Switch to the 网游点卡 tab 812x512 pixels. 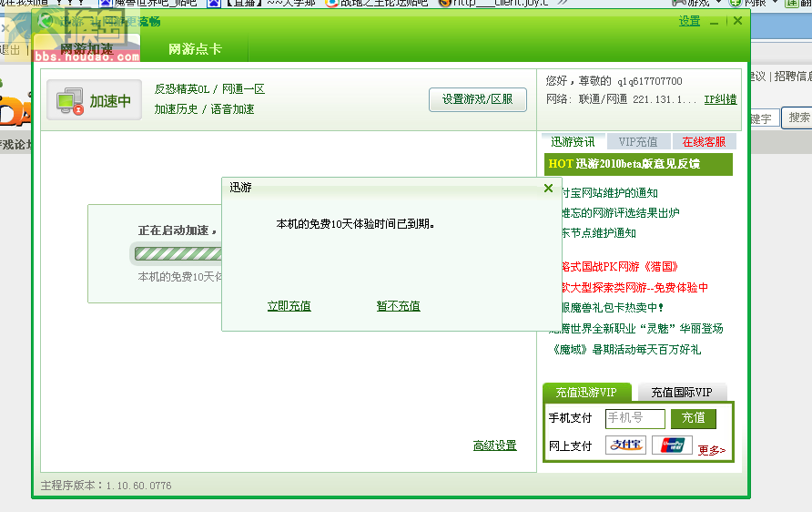coord(195,49)
